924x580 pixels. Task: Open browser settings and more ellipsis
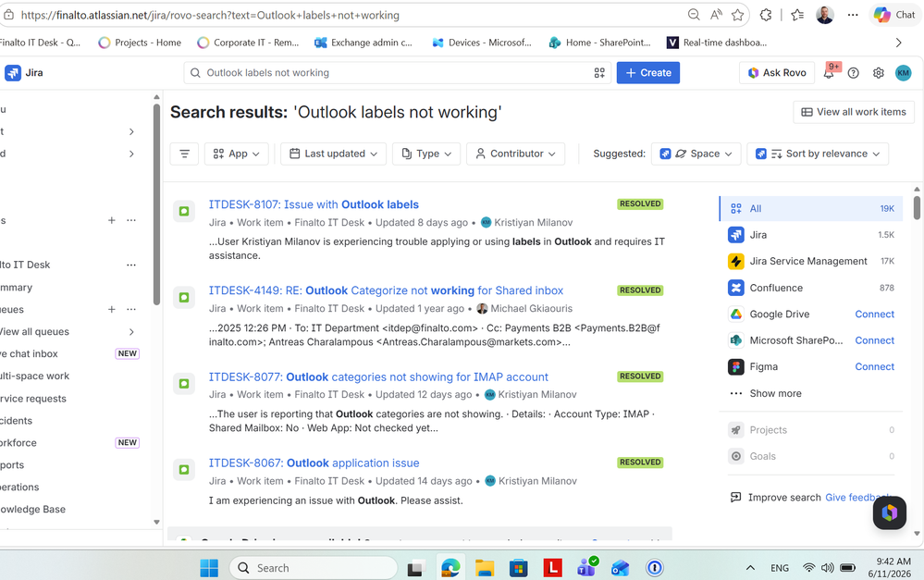click(853, 15)
